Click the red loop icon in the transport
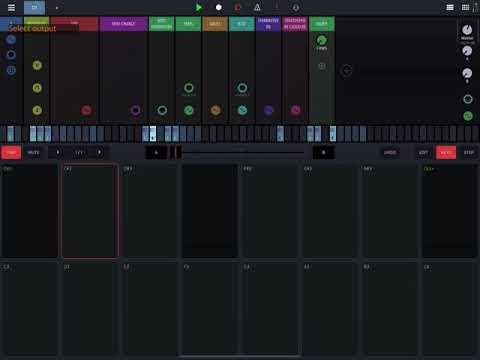This screenshot has height=360, width=480. 238,7
